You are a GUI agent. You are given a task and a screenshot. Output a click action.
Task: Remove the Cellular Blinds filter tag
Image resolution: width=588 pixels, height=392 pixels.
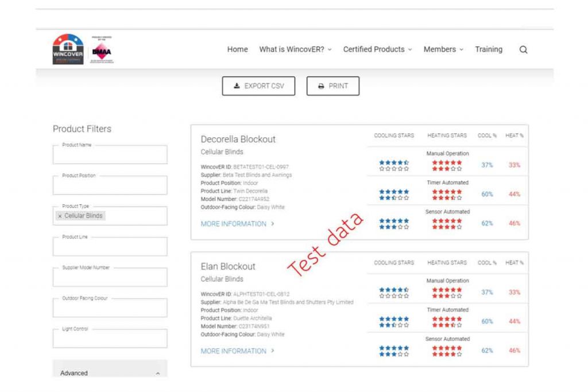(x=60, y=216)
